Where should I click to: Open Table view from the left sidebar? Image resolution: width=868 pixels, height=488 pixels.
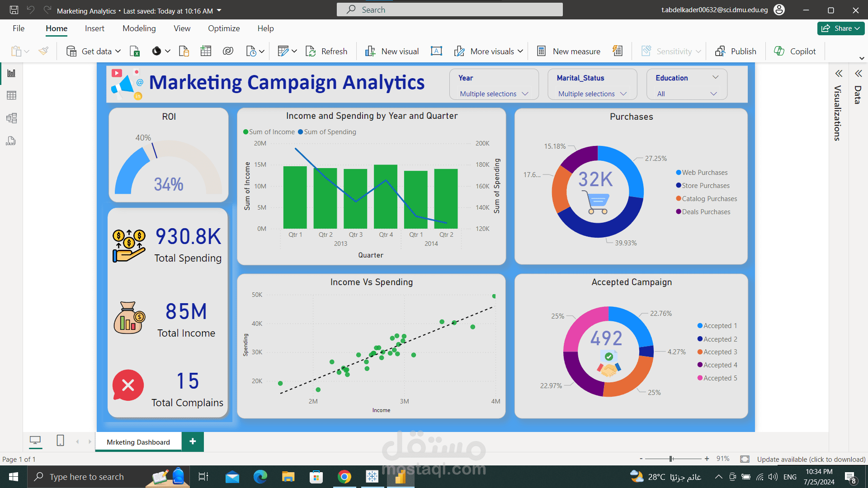[x=11, y=95]
